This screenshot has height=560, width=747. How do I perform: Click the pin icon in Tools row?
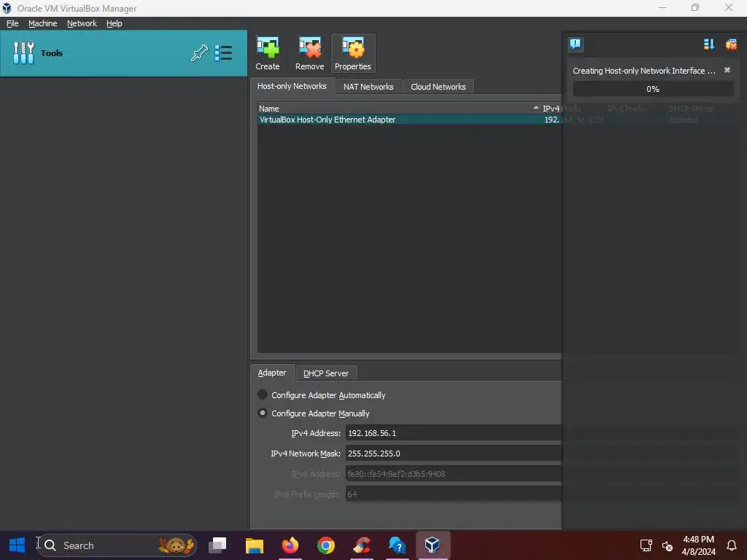(199, 52)
